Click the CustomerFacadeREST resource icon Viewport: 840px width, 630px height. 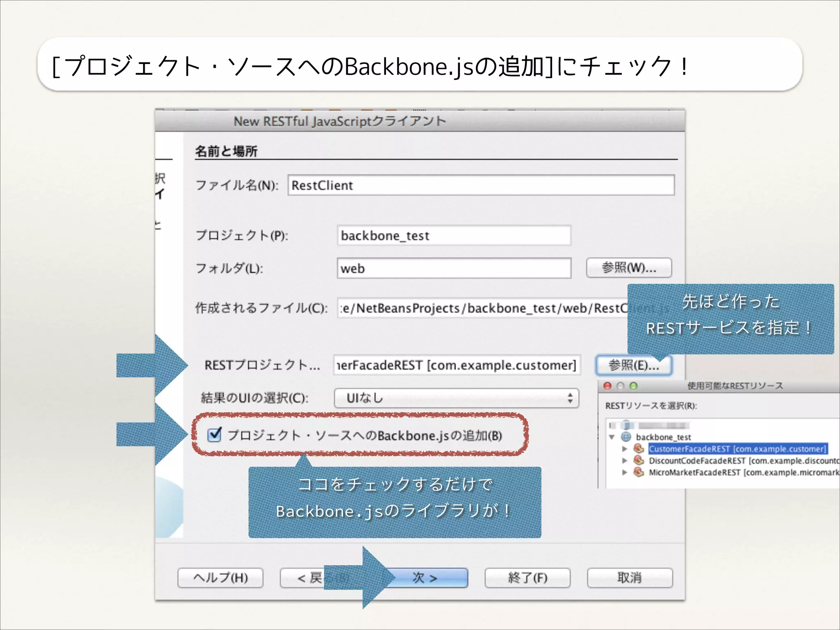[x=639, y=448]
